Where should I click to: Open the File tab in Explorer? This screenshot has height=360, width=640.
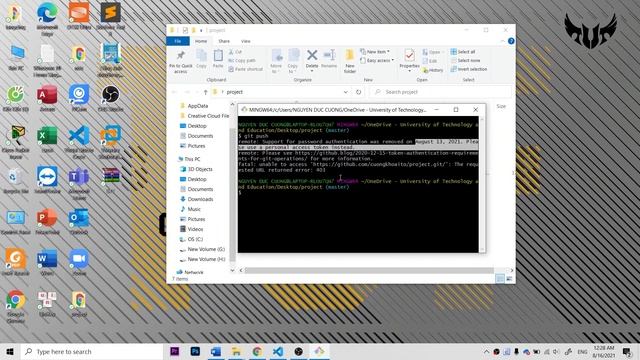[178, 41]
